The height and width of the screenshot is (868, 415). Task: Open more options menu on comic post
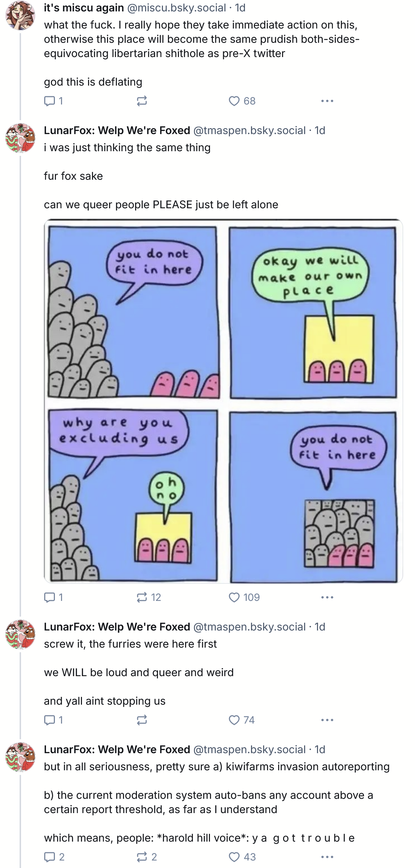tap(327, 597)
